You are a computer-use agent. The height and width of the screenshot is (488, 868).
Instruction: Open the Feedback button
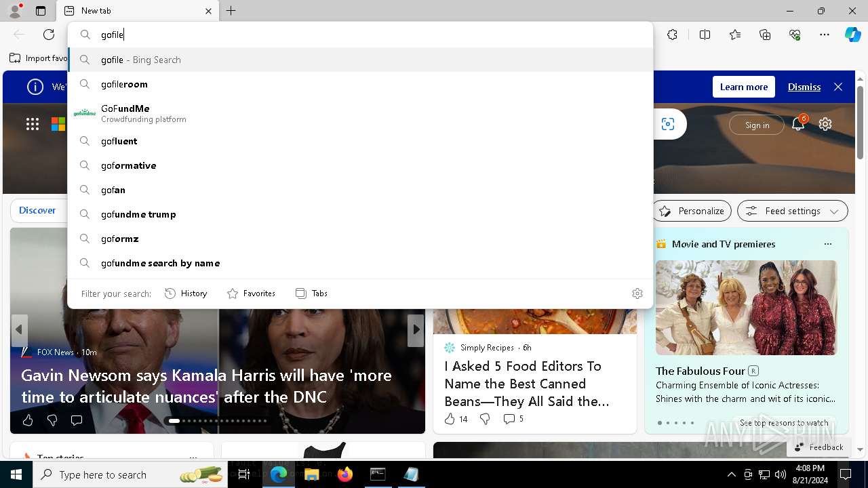coord(818,447)
